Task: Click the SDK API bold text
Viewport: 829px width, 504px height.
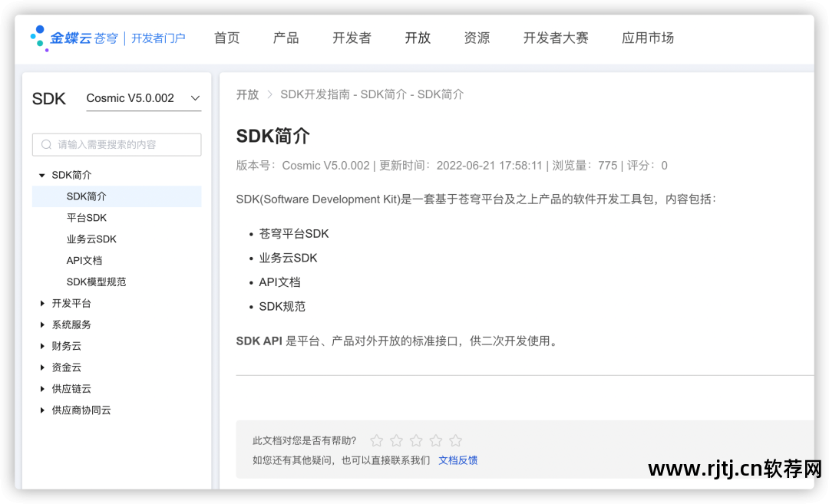Action: pos(259,341)
